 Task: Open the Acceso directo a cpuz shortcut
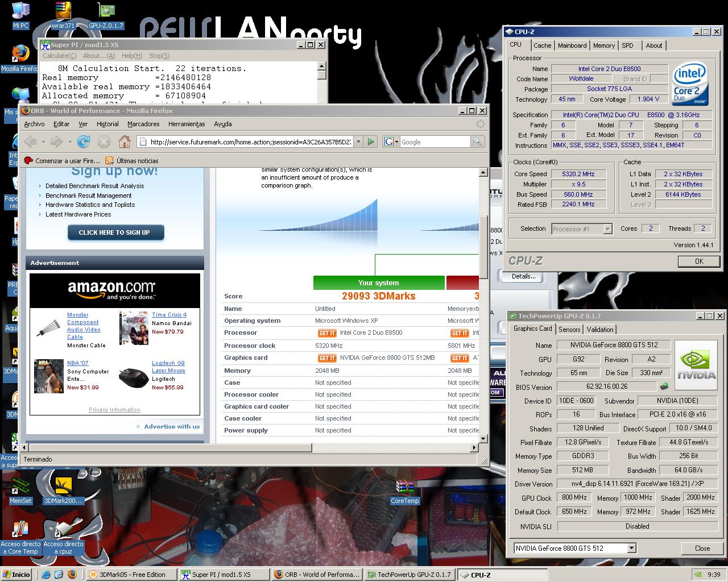pos(63,537)
